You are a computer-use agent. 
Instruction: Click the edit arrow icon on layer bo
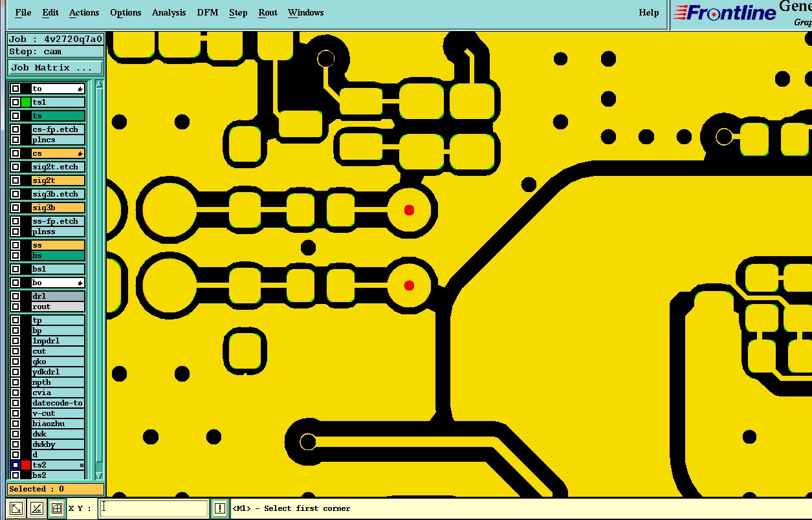[80, 283]
